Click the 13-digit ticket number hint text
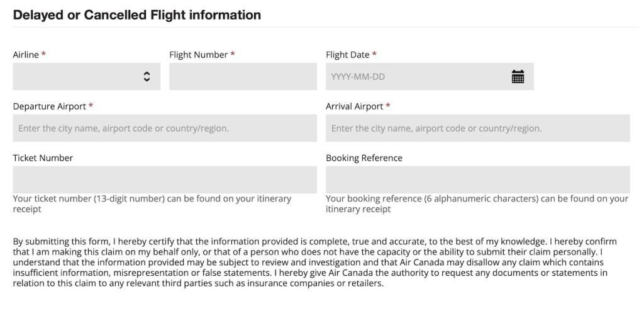This screenshot has height=311, width=644. click(x=152, y=203)
